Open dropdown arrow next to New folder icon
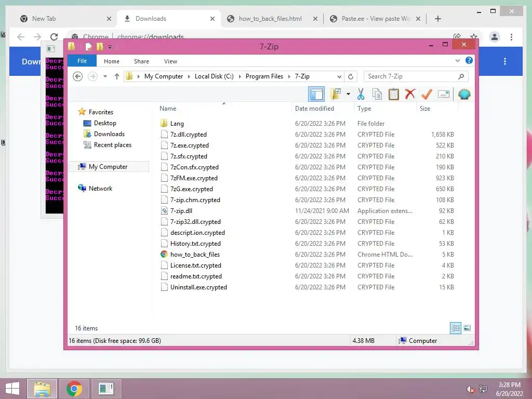 pyautogui.click(x=348, y=94)
